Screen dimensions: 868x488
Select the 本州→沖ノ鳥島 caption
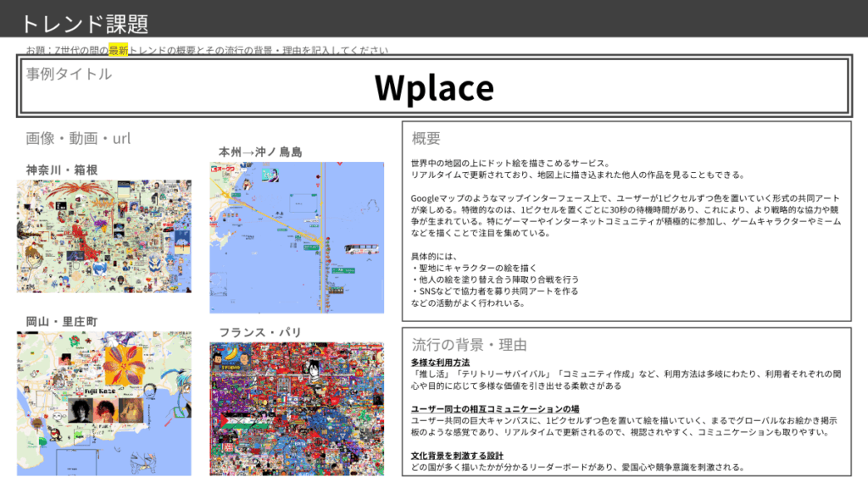pyautogui.click(x=260, y=152)
